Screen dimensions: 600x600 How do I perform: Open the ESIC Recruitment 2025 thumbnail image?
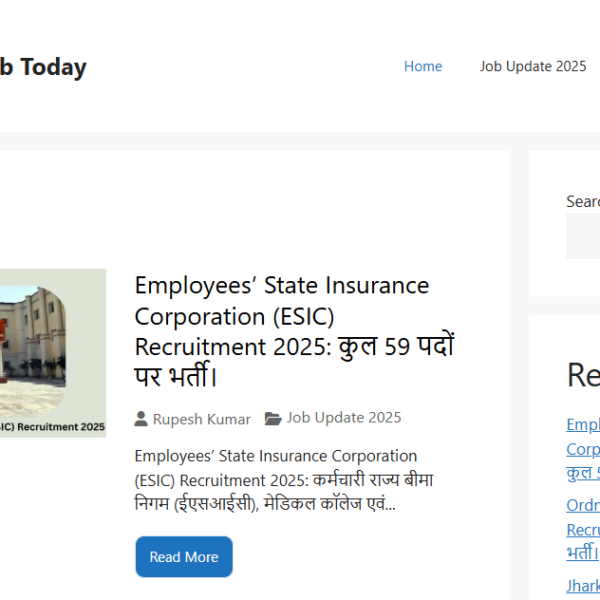tap(53, 353)
